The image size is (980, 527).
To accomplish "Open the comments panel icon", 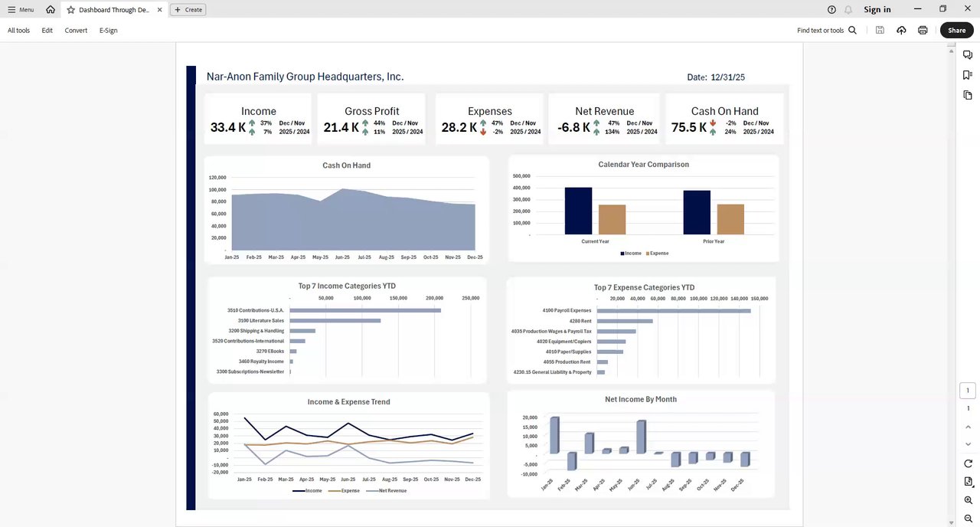I will [x=968, y=54].
